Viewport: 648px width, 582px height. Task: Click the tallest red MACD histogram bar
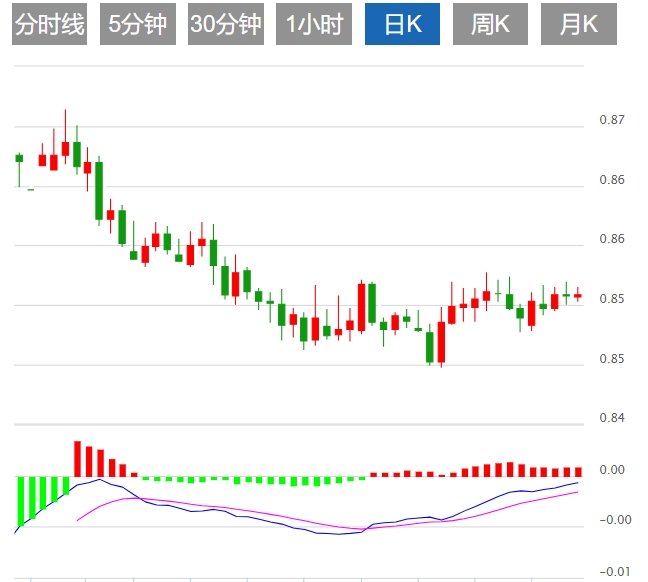tap(77, 459)
